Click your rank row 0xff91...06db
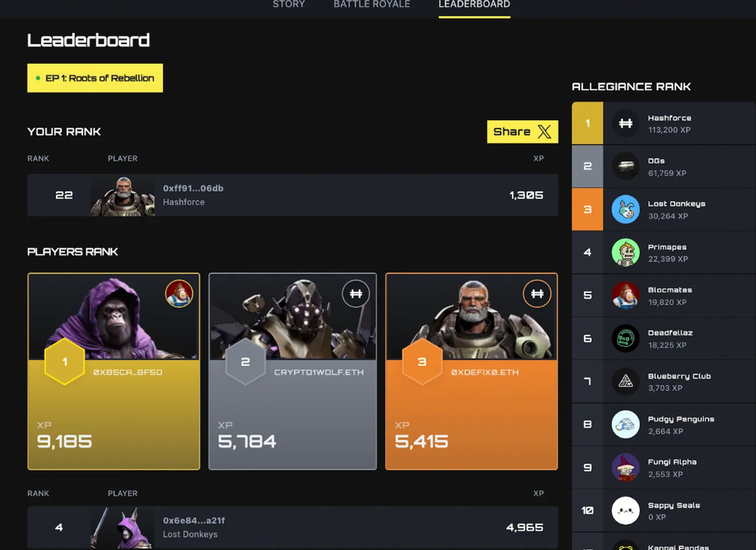This screenshot has width=756, height=550. [292, 195]
